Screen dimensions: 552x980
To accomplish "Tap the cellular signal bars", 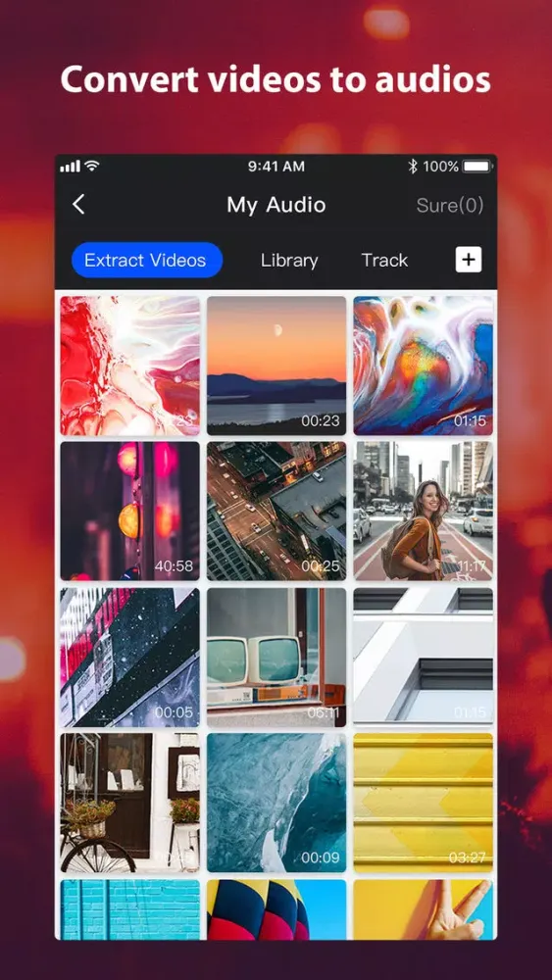I will [70, 167].
